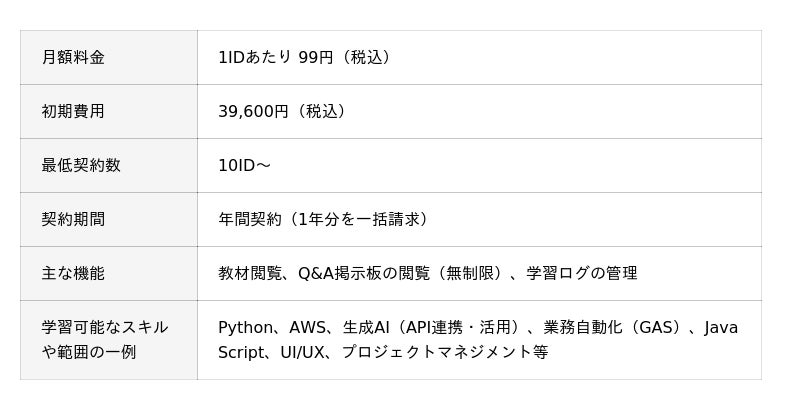Click the word Script on the second line

tap(240, 352)
